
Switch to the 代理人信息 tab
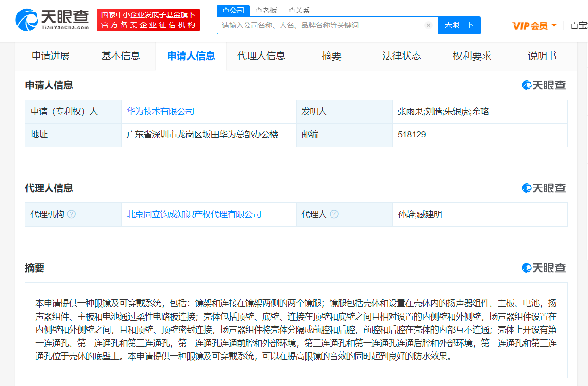pos(261,56)
